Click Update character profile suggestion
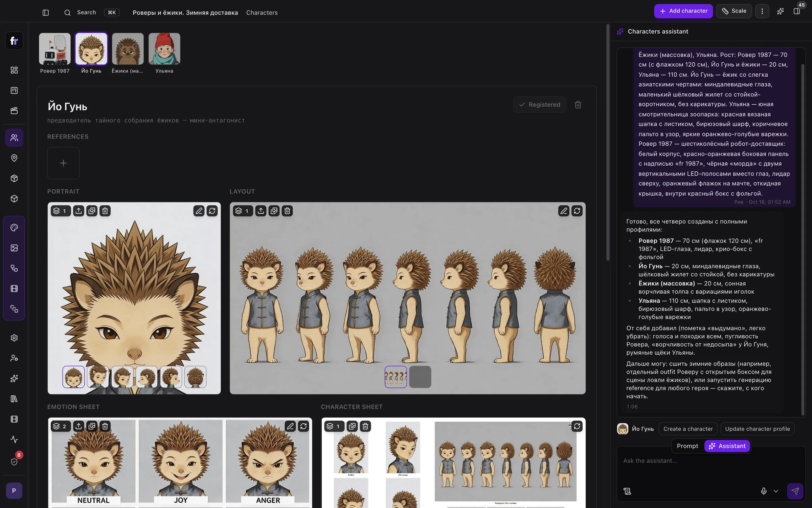The height and width of the screenshot is (508, 812). point(758,429)
